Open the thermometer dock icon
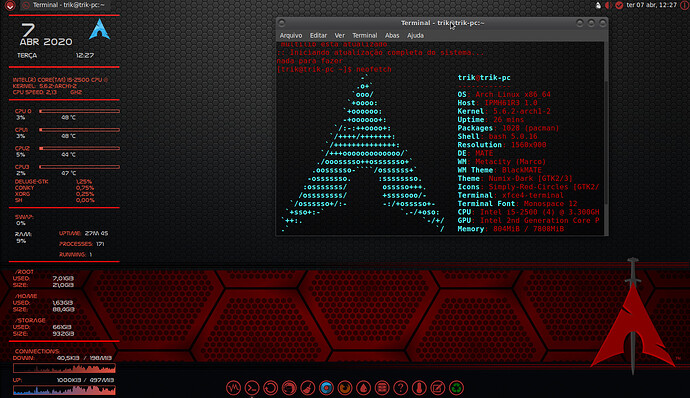 [x=419, y=388]
